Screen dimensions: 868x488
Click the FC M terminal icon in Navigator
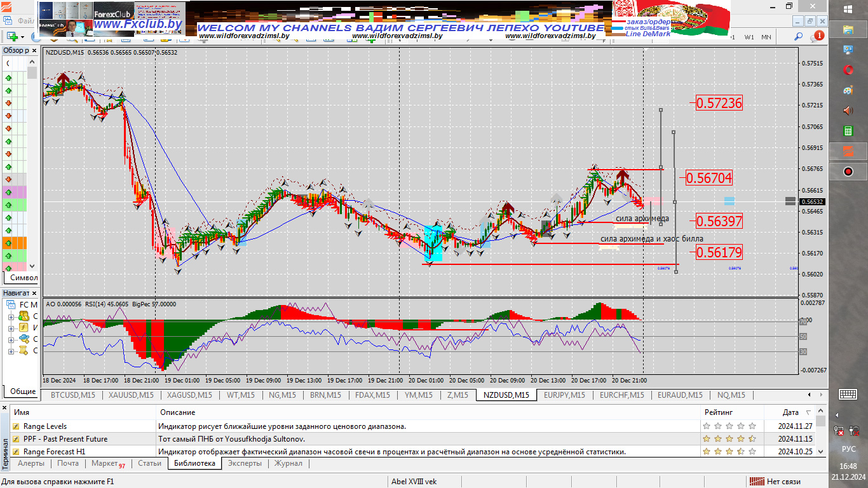pos(10,304)
